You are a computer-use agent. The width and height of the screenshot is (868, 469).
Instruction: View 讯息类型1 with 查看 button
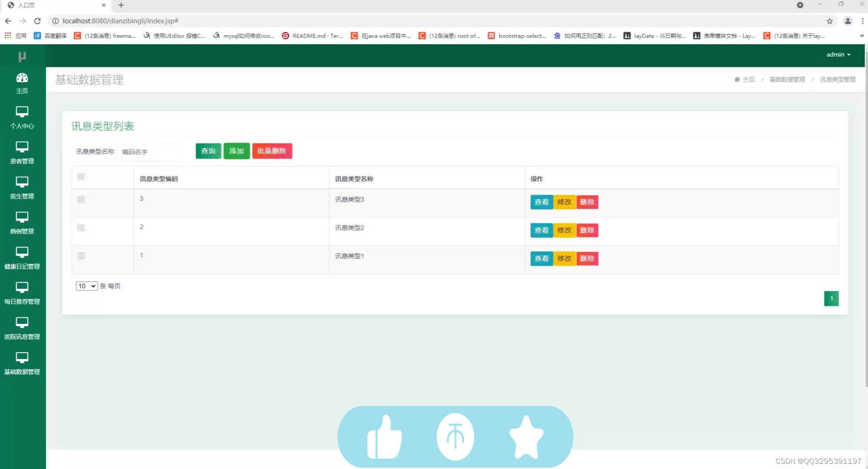pyautogui.click(x=542, y=258)
